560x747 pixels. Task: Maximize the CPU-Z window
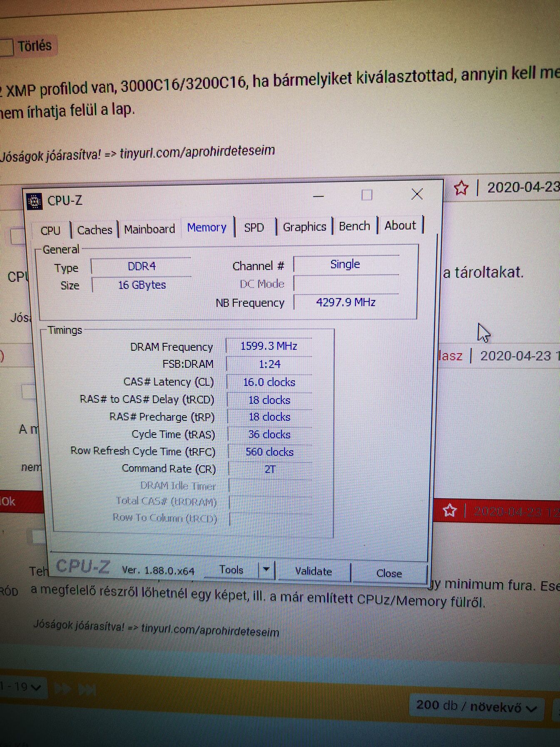[366, 195]
